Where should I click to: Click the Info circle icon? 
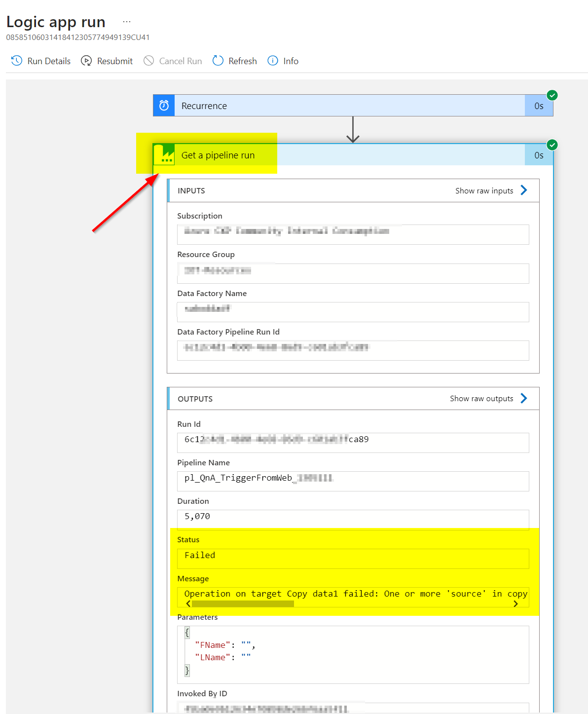tap(273, 61)
